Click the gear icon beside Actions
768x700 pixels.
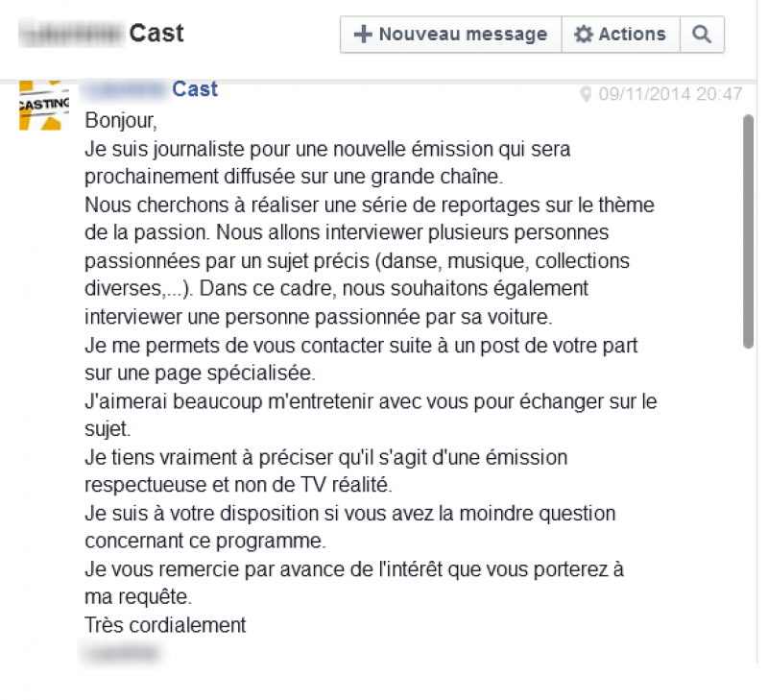pos(583,35)
